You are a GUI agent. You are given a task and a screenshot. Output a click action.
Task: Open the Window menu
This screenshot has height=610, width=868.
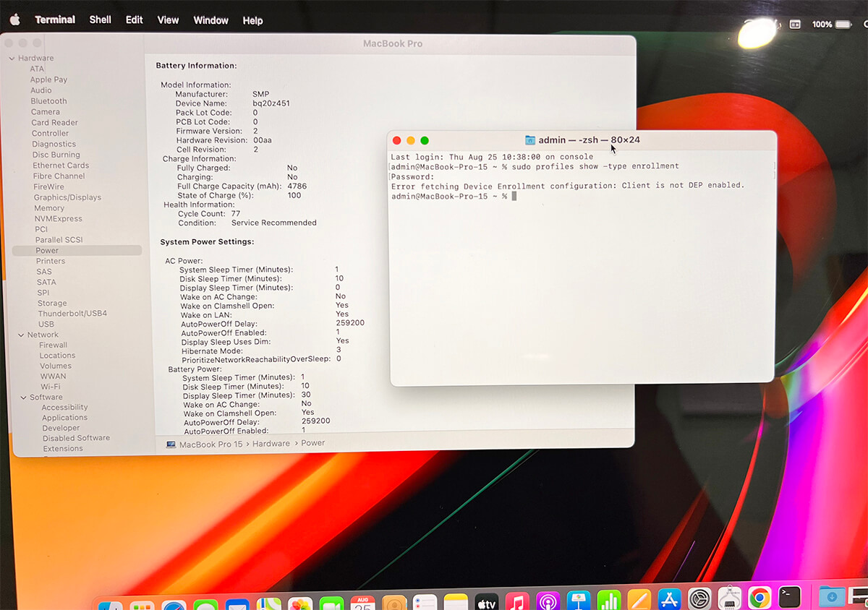(210, 20)
